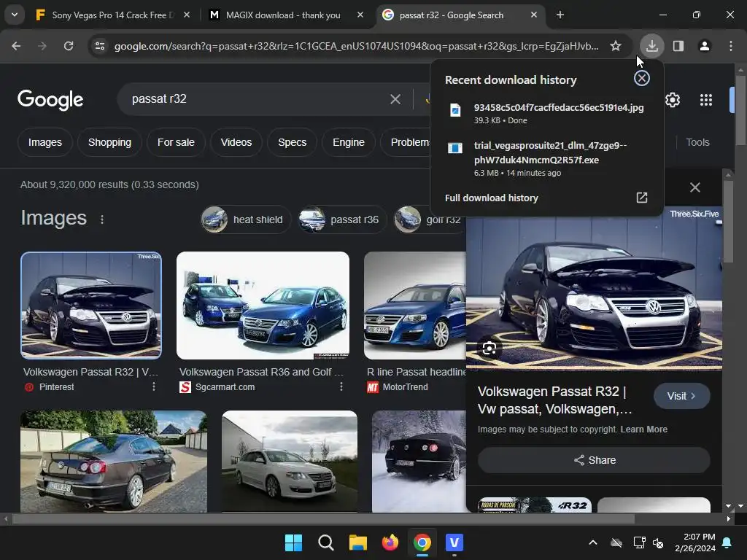Open more options beside Images heading

(102, 219)
